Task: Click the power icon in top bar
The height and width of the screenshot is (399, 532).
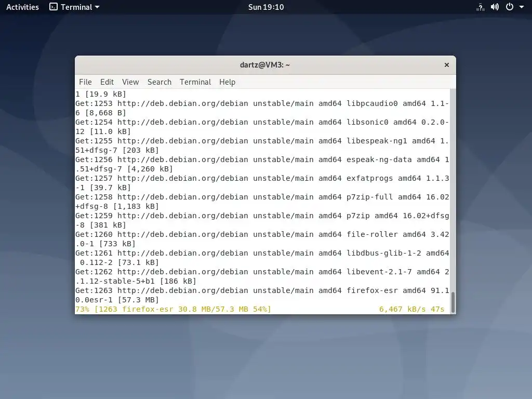Action: tap(510, 7)
